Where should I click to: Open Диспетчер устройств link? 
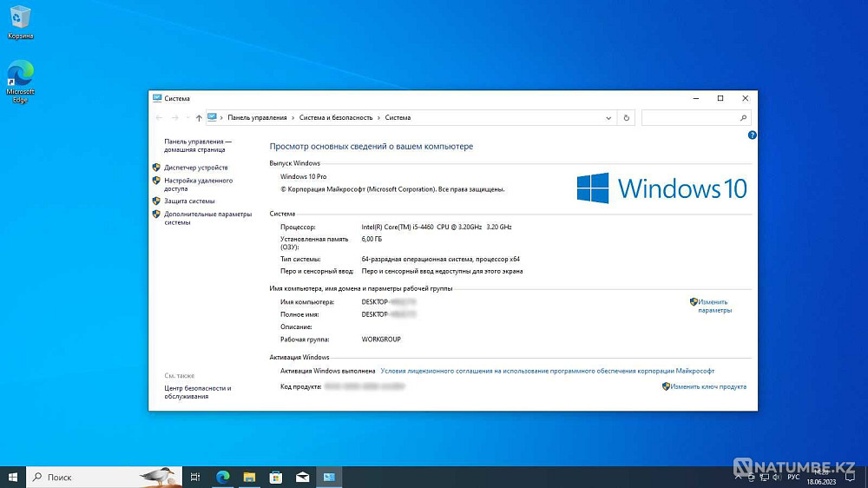click(x=195, y=168)
